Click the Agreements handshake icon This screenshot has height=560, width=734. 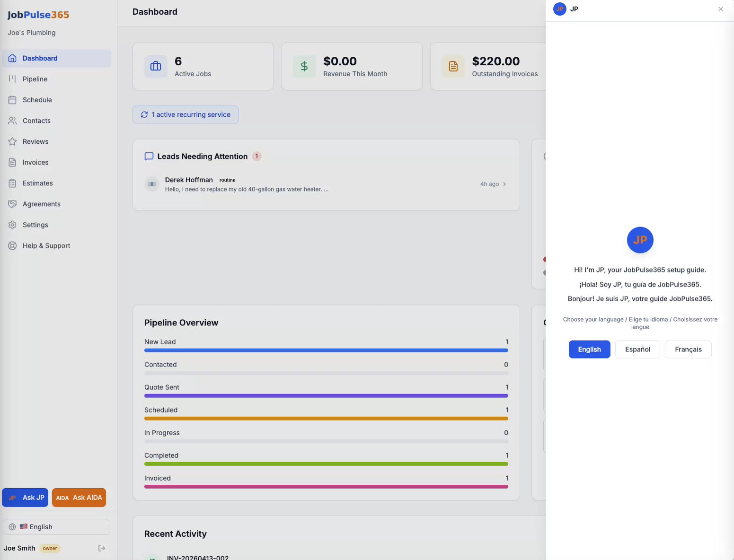(x=12, y=204)
